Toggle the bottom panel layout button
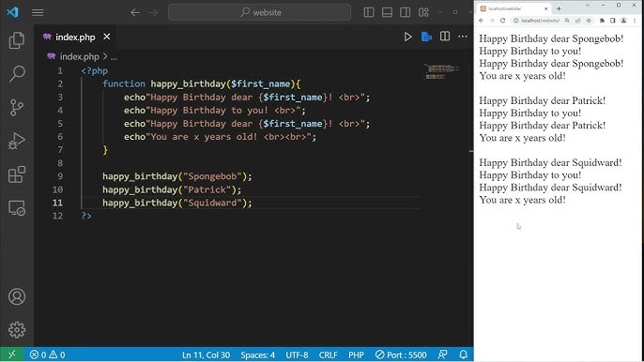This screenshot has height=362, width=644. tap(387, 12)
